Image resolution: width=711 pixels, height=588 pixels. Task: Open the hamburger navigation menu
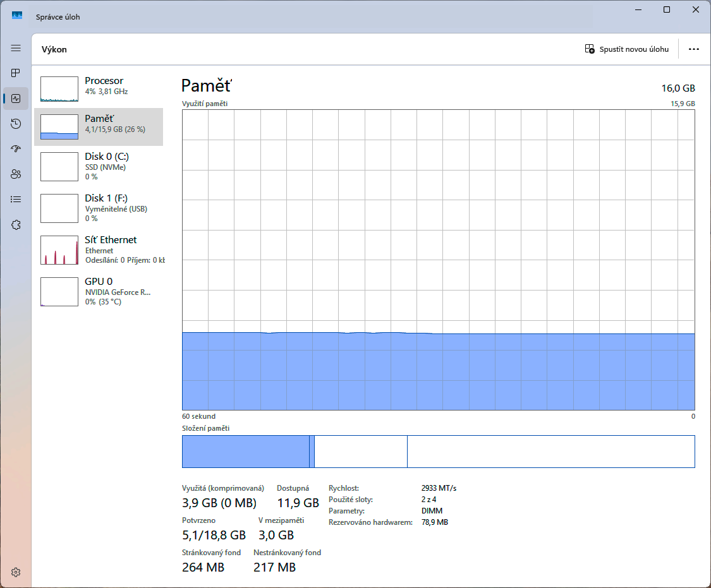16,48
